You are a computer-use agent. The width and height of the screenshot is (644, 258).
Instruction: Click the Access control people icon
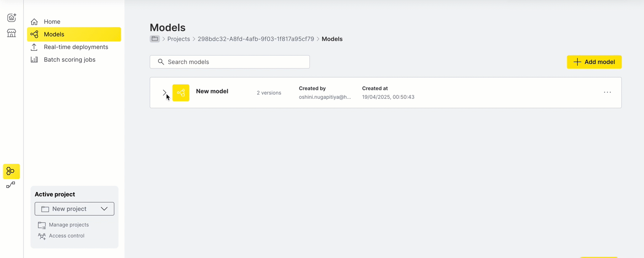pyautogui.click(x=42, y=236)
